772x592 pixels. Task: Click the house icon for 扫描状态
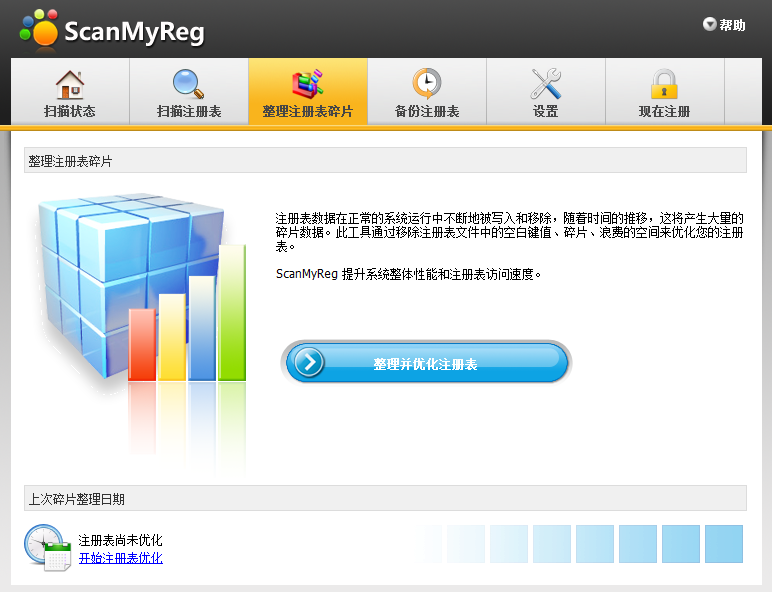70,85
